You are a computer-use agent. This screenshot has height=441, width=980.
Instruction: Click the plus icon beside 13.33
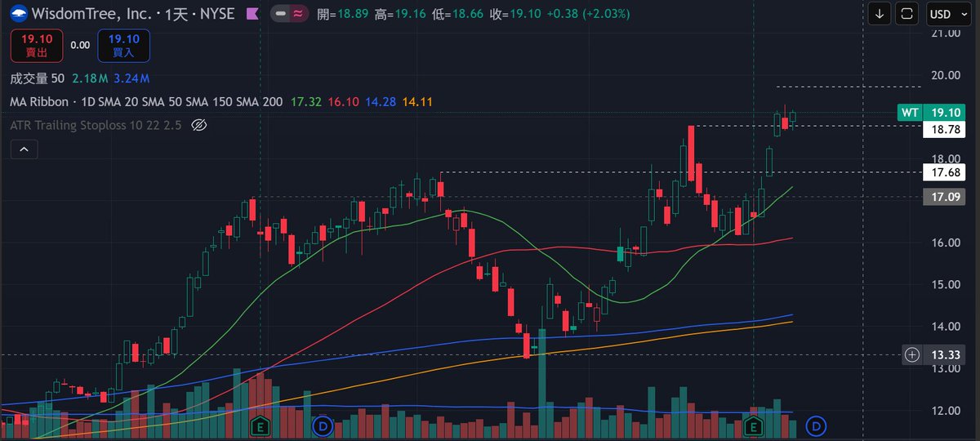tap(912, 354)
